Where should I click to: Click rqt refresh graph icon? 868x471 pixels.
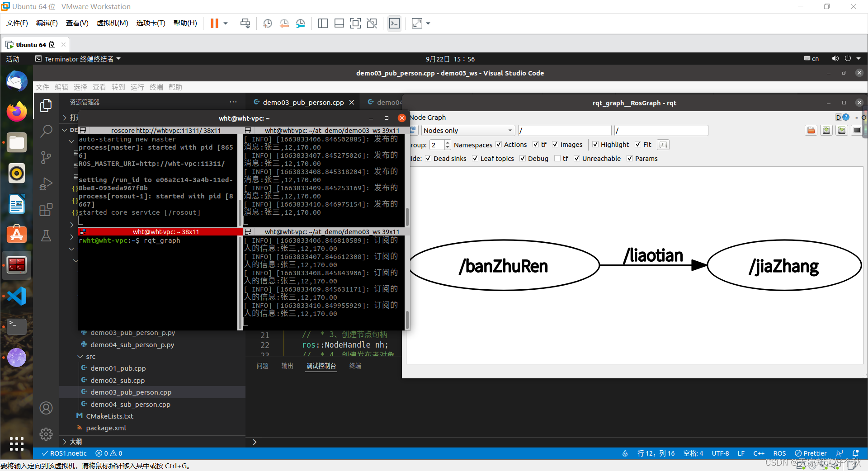[x=413, y=130]
